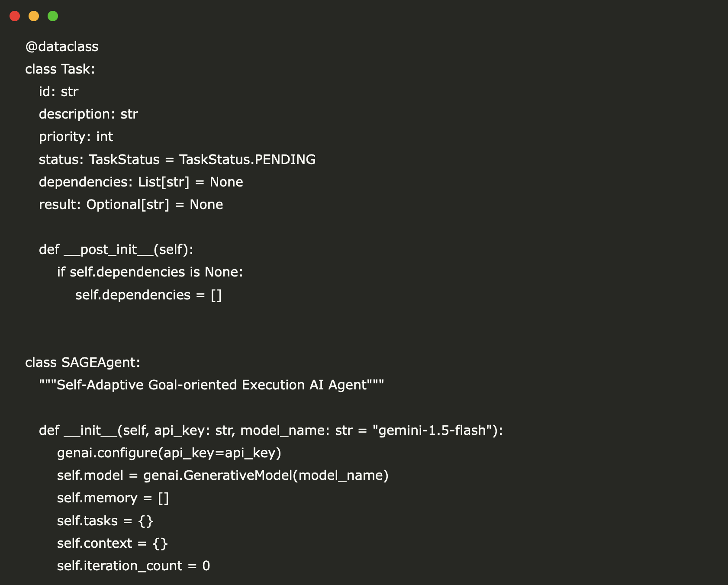Viewport: 728px width, 585px height.
Task: Click the @dataclass decorator line
Action: 62,46
